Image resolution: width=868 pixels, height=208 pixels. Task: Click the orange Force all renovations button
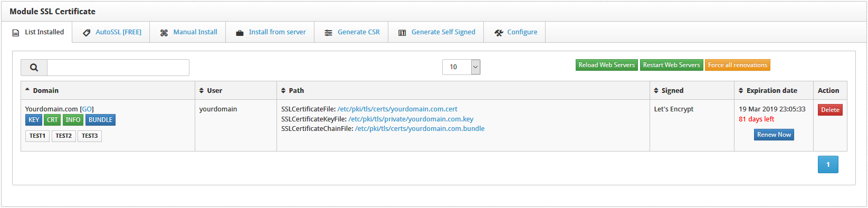pos(738,65)
